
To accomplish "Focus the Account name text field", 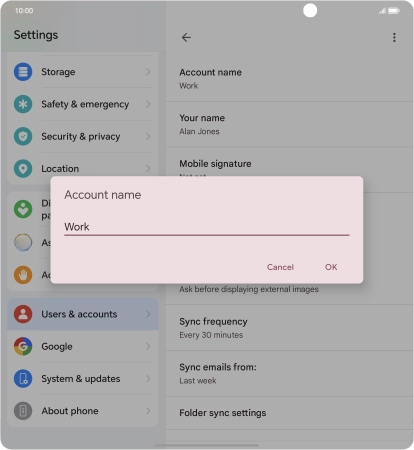I will click(x=207, y=227).
